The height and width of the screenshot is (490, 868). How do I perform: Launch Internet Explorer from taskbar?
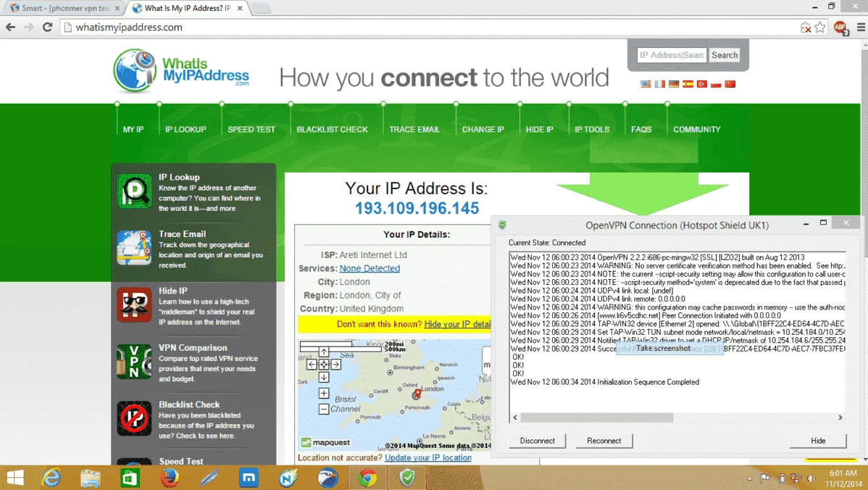[x=51, y=478]
